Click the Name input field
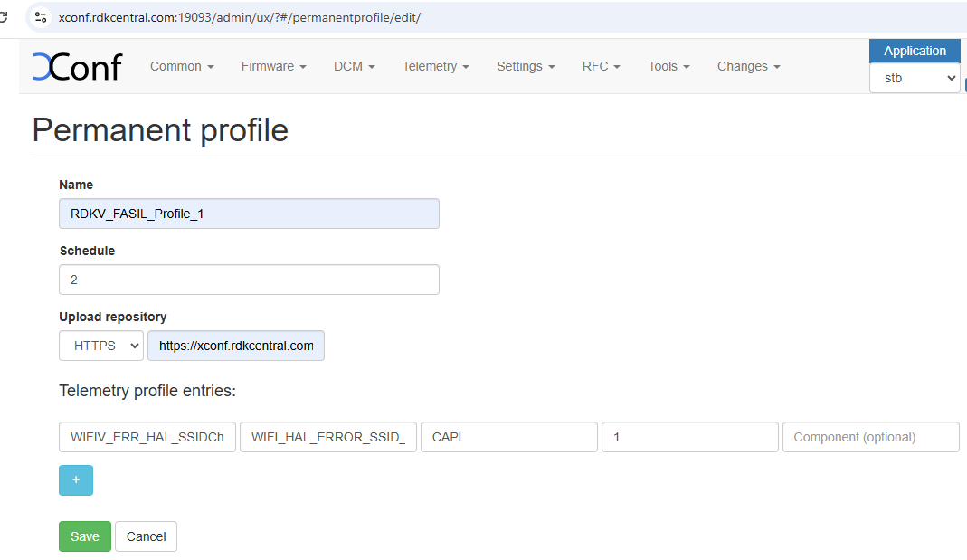967x560 pixels. coord(249,214)
